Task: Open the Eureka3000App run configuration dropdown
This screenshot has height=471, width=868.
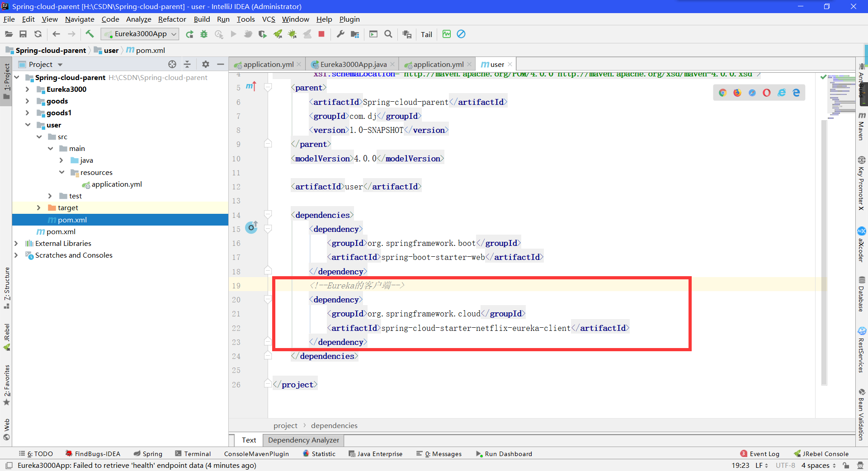Action: 140,34
